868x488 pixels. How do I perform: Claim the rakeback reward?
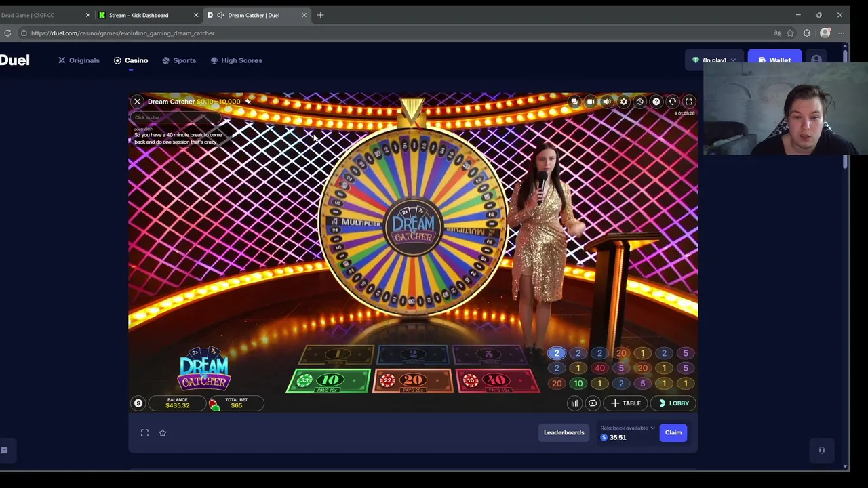pyautogui.click(x=673, y=432)
